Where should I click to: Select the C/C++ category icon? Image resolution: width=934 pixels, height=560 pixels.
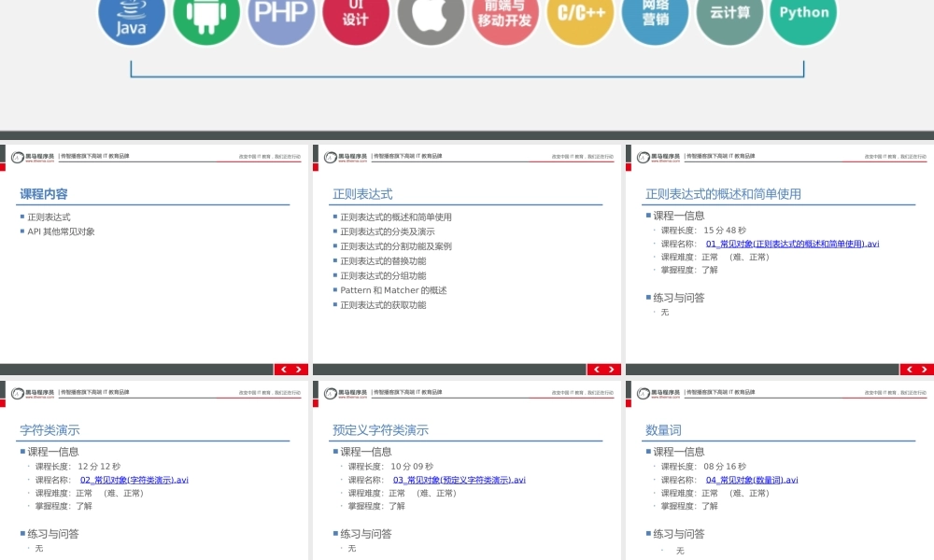579,17
